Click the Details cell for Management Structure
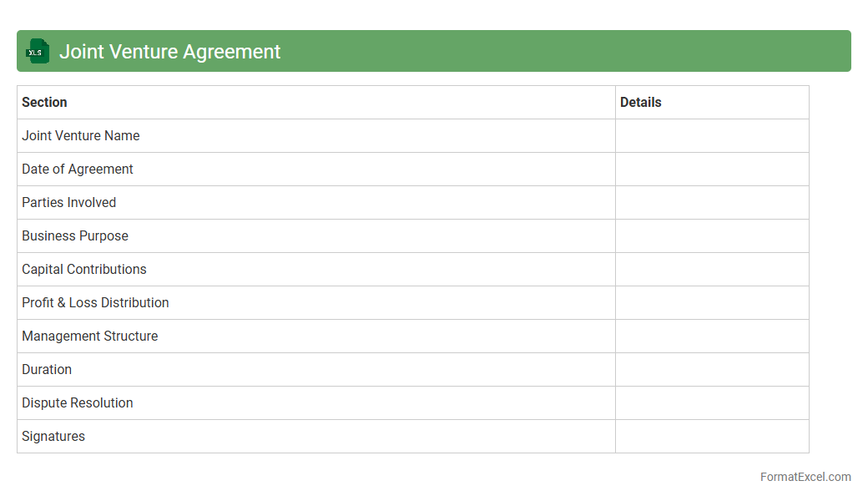The width and height of the screenshot is (868, 501). 712,336
